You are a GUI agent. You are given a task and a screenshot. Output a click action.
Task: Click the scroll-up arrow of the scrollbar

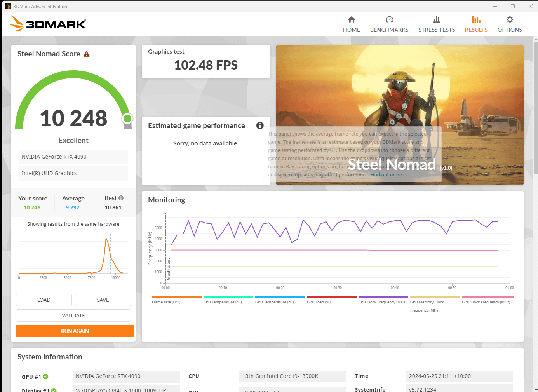coord(536,39)
